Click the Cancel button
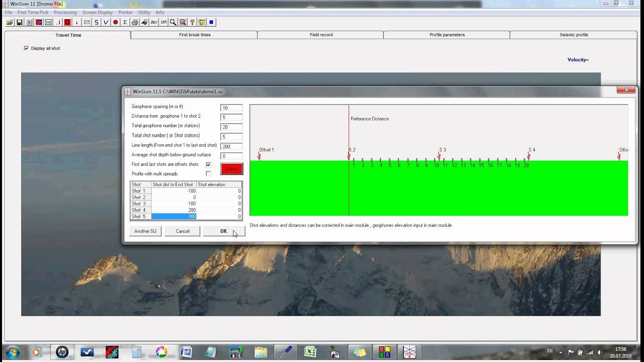 (183, 231)
